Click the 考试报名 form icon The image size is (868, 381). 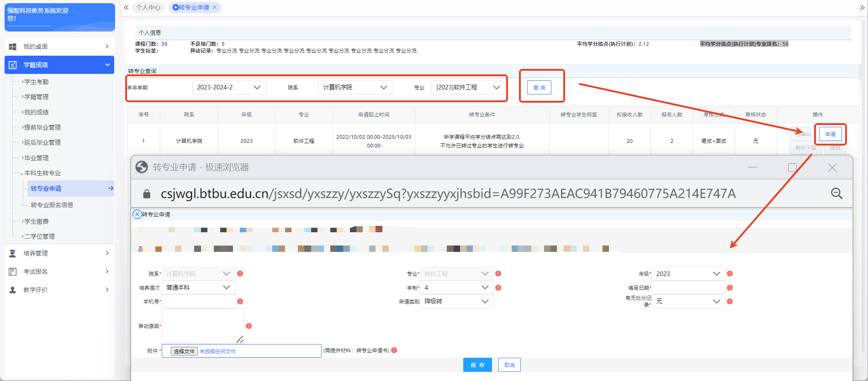pyautogui.click(x=13, y=271)
